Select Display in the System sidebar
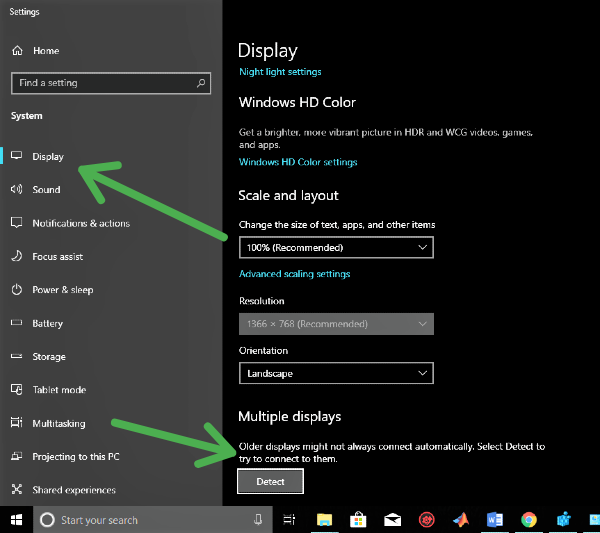The image size is (600, 533). [48, 156]
